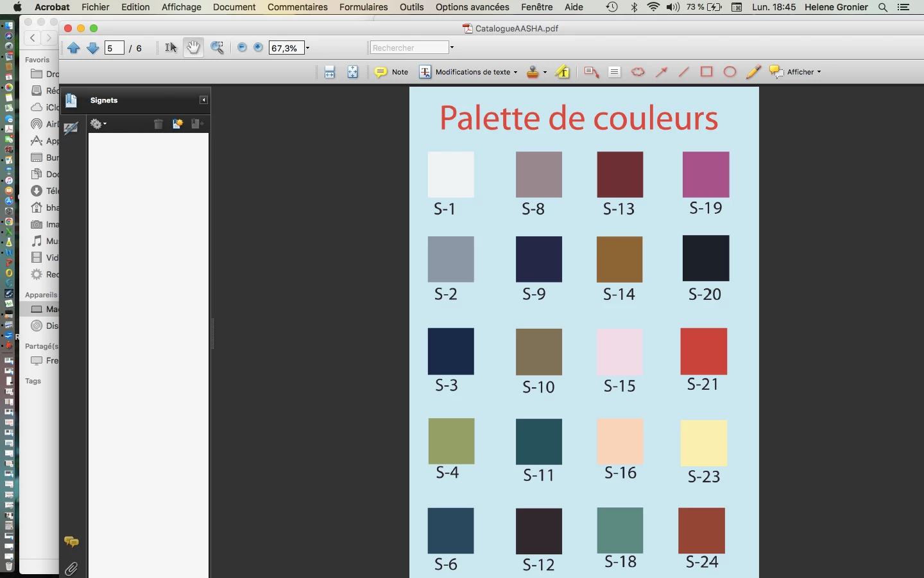Viewport: 924px width, 578px height.
Task: Click the Wi-Fi status icon
Action: click(x=653, y=7)
